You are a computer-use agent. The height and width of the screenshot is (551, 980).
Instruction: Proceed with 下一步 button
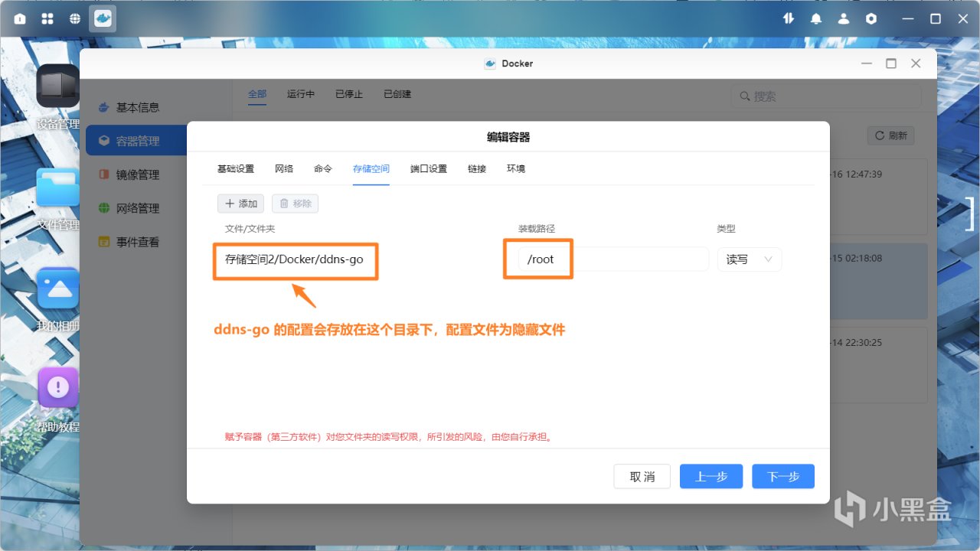coord(783,476)
